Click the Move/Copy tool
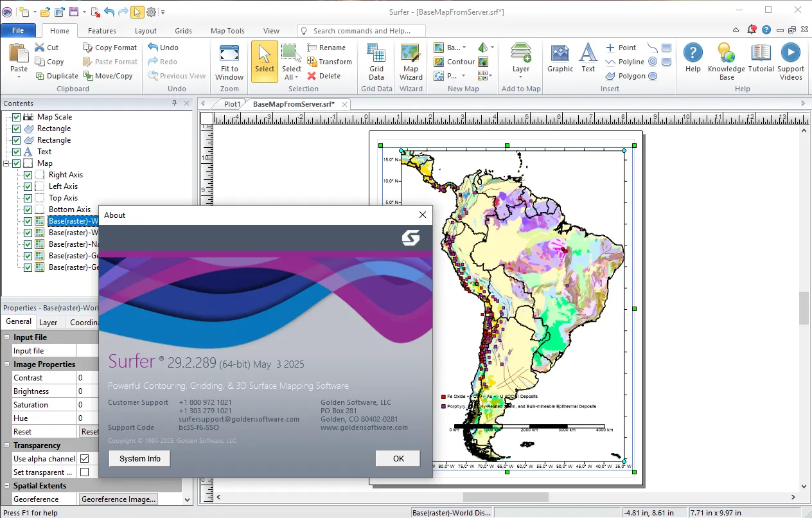This screenshot has height=518, width=812. click(x=107, y=76)
